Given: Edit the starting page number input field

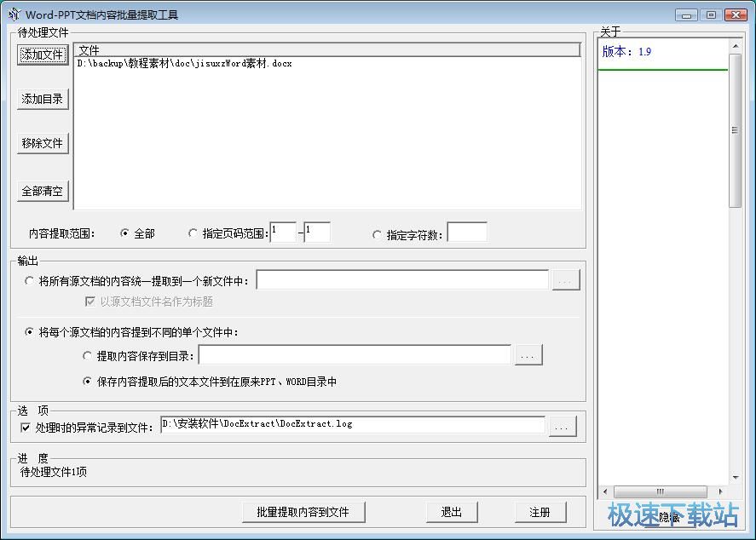Looking at the screenshot, I should point(284,231).
